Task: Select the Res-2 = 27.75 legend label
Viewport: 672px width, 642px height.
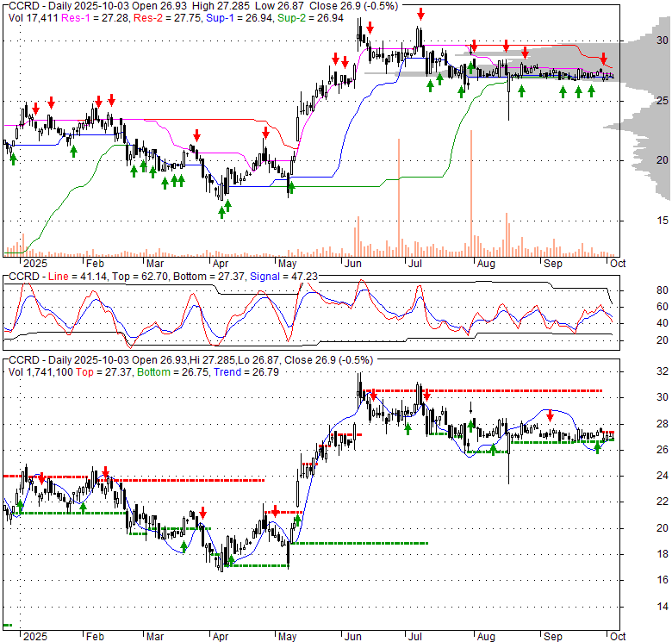Action: click(168, 18)
